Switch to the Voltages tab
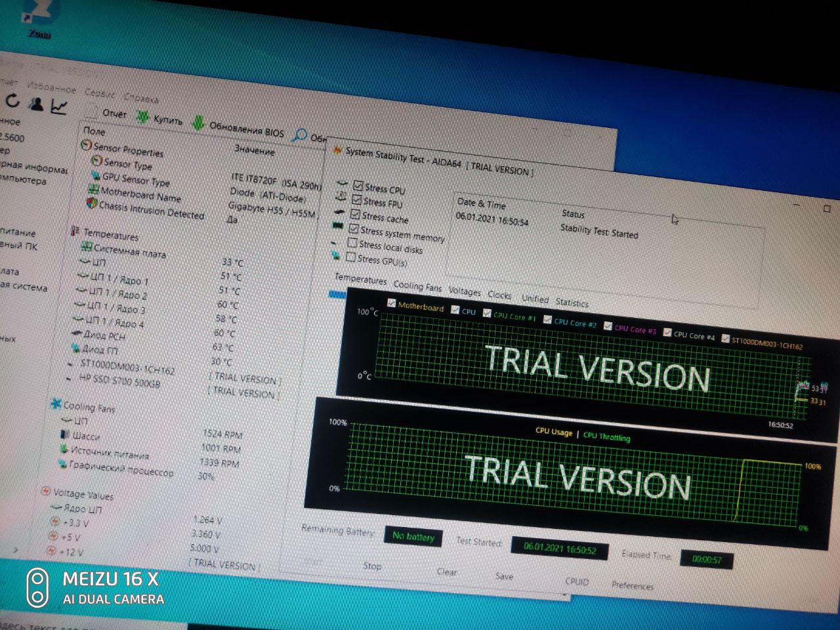The image size is (840, 630). [x=465, y=291]
